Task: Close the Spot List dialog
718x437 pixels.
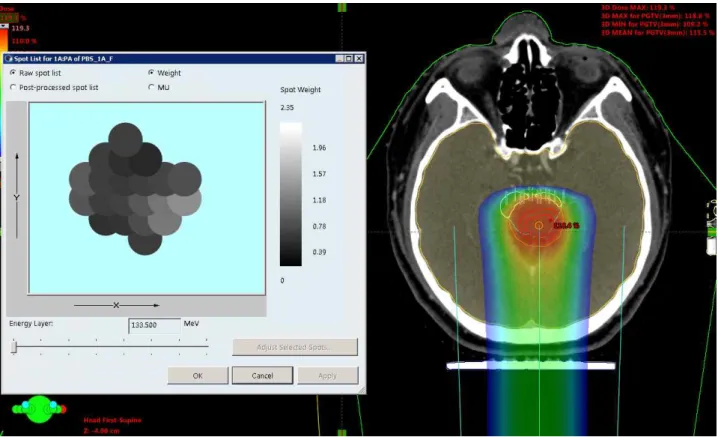Action: point(359,59)
